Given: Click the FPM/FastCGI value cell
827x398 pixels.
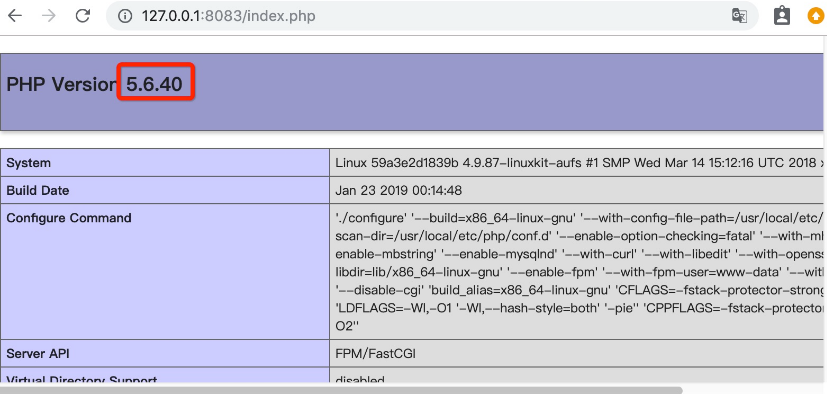Looking at the screenshot, I should (x=578, y=354).
